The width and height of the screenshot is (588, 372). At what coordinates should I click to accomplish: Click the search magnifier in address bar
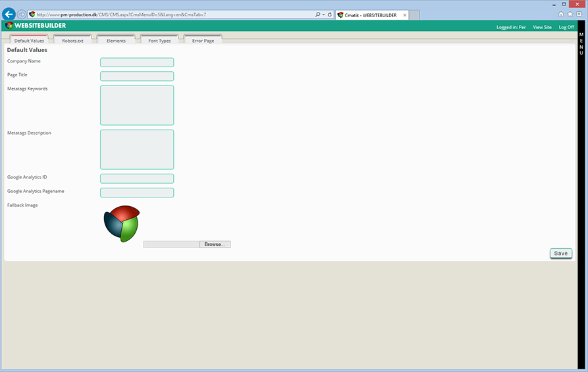coord(317,14)
